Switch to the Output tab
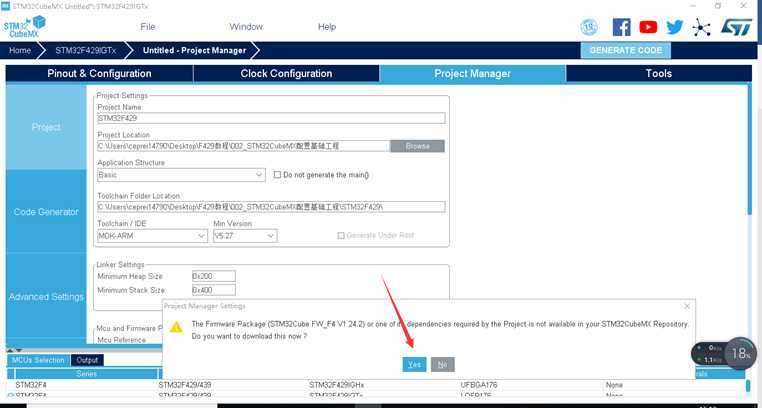This screenshot has height=408, width=762. pos(87,360)
